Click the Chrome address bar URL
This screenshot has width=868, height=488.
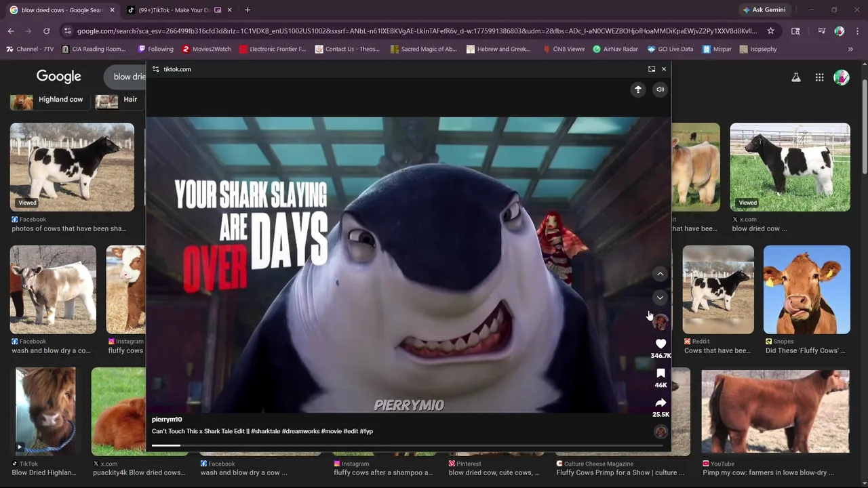point(417,30)
